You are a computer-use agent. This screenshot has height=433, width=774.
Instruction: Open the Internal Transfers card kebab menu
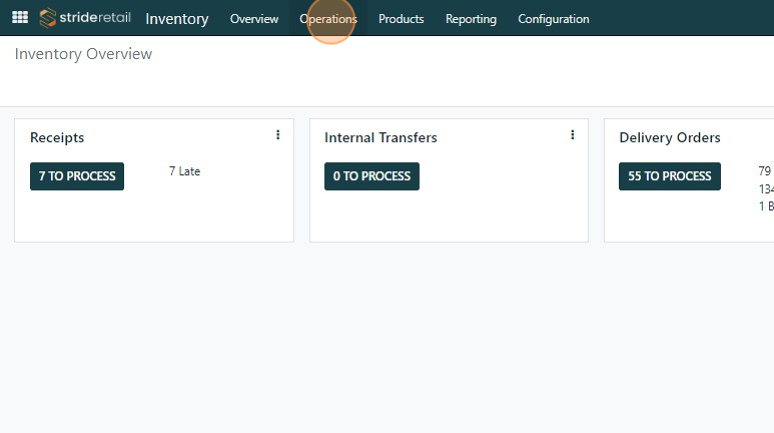(x=572, y=135)
